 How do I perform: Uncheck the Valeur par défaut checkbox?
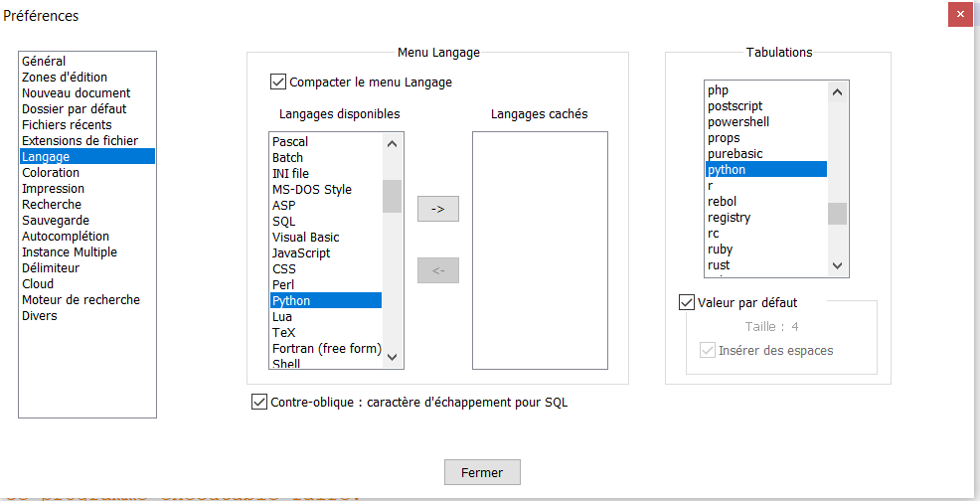coord(686,302)
